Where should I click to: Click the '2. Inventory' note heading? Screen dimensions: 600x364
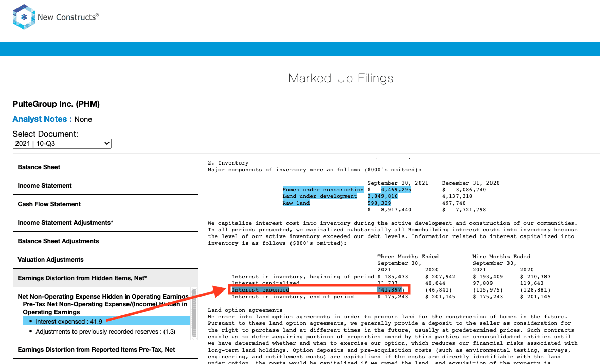tap(228, 163)
